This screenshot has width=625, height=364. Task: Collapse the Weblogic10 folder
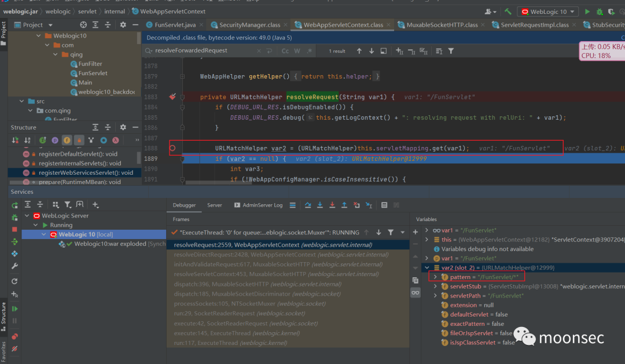coord(39,35)
